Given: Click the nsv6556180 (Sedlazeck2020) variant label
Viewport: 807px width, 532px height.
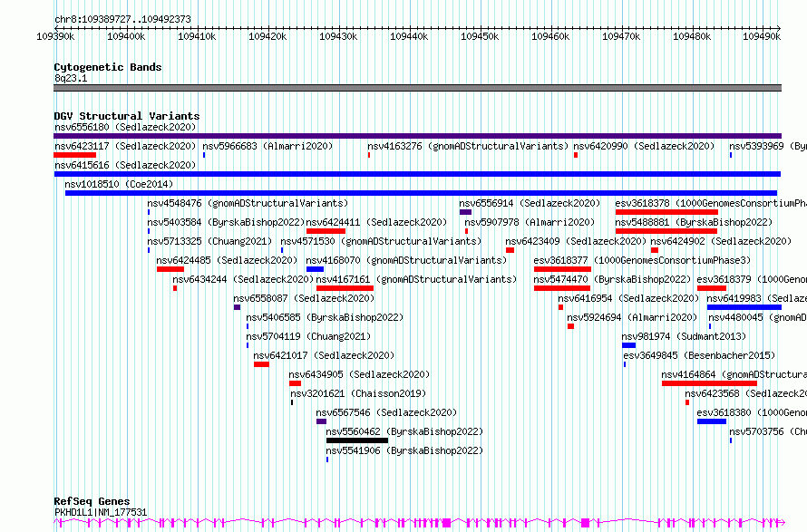Looking at the screenshot, I should (125, 127).
